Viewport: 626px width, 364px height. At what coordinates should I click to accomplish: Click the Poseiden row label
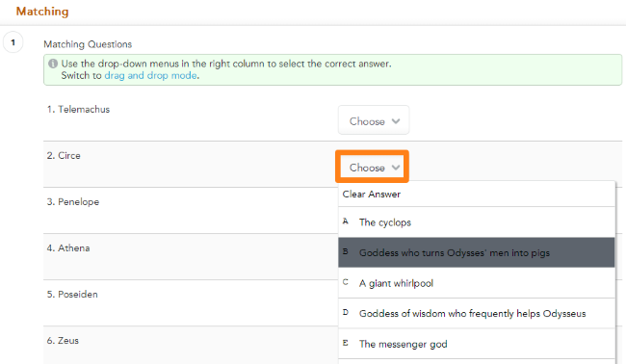coord(72,295)
